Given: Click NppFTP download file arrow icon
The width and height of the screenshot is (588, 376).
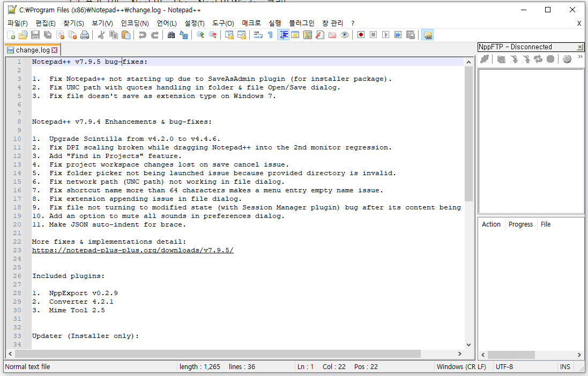Looking at the screenshot, I should click(x=513, y=59).
